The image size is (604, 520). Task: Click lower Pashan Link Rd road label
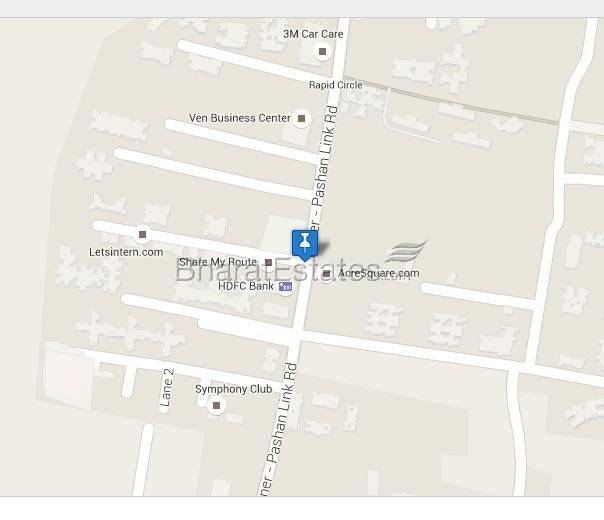coord(279,430)
